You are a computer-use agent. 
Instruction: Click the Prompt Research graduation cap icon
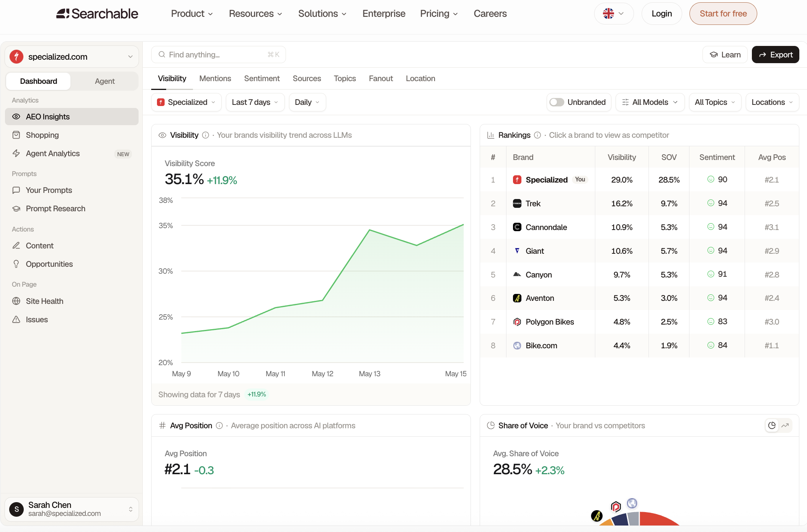(x=16, y=209)
